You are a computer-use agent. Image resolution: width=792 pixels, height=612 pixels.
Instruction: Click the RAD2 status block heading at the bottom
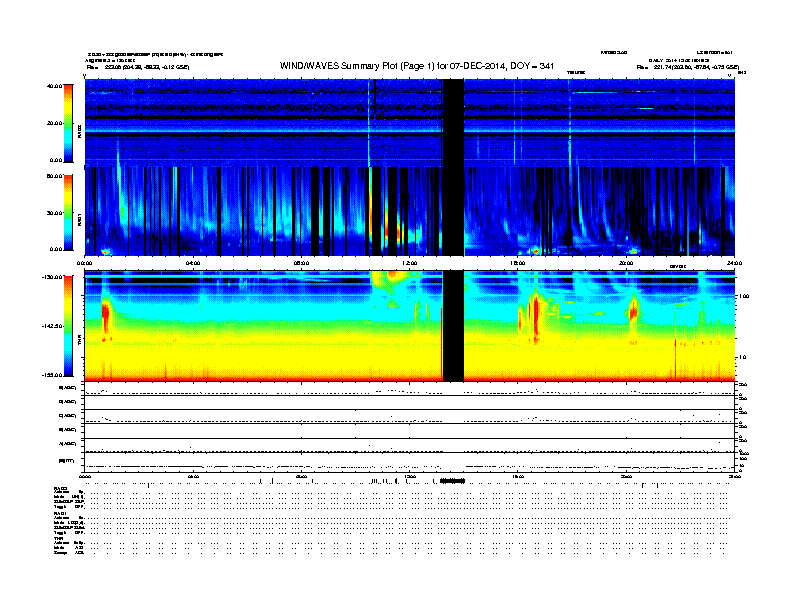tap(61, 489)
